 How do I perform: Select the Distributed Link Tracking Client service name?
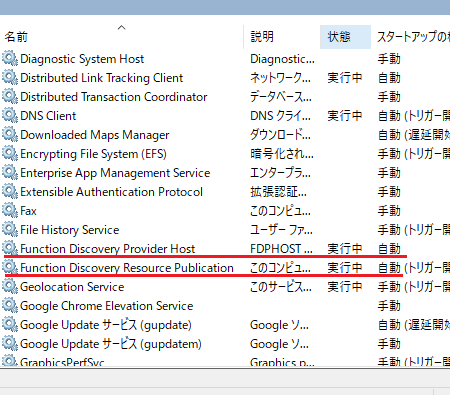(102, 78)
